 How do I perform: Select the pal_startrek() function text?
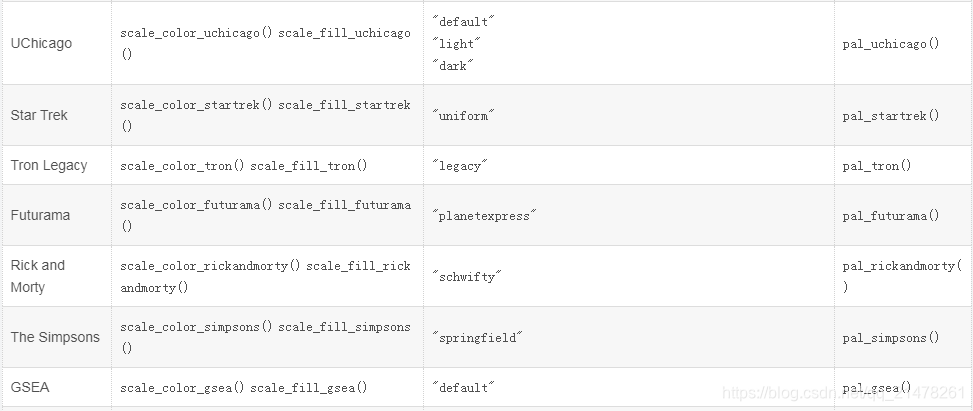pyautogui.click(x=891, y=116)
